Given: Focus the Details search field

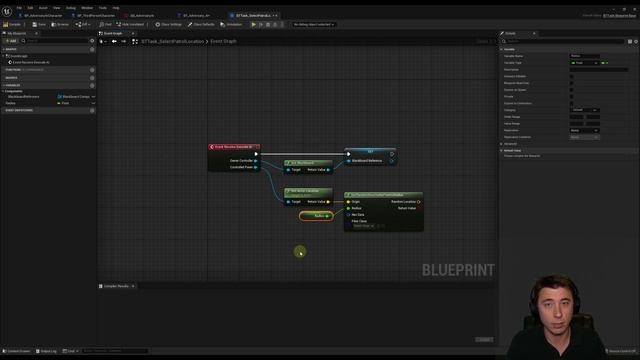Looking at the screenshot, I should [562, 41].
